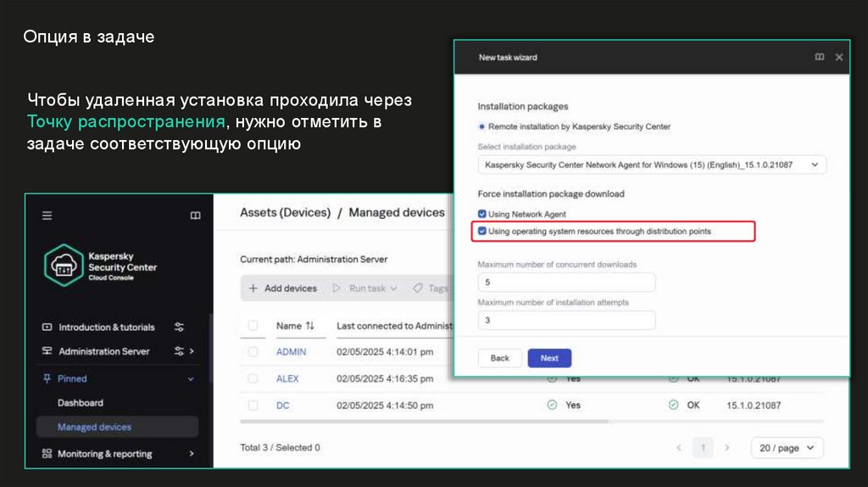868x487 pixels.
Task: Select the Pinned section label
Action: [72, 379]
